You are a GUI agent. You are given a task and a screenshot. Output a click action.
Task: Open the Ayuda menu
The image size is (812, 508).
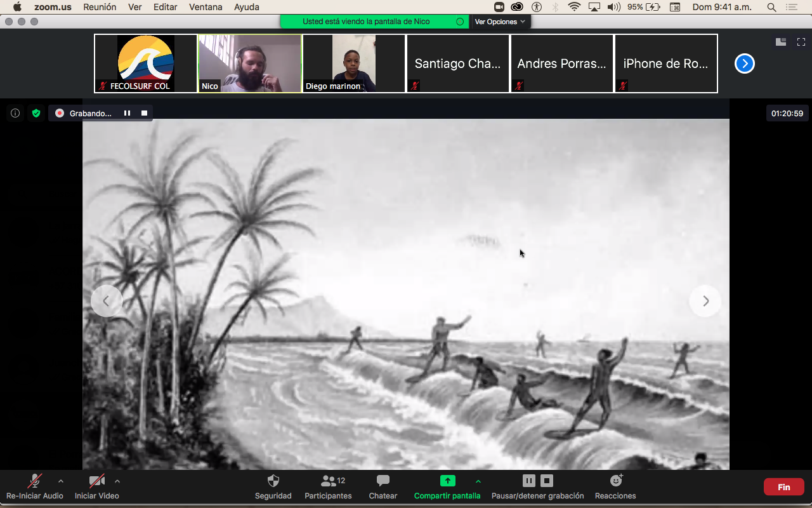pos(247,7)
